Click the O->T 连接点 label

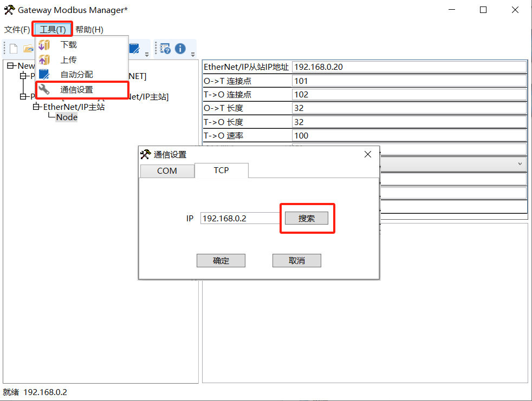point(228,81)
